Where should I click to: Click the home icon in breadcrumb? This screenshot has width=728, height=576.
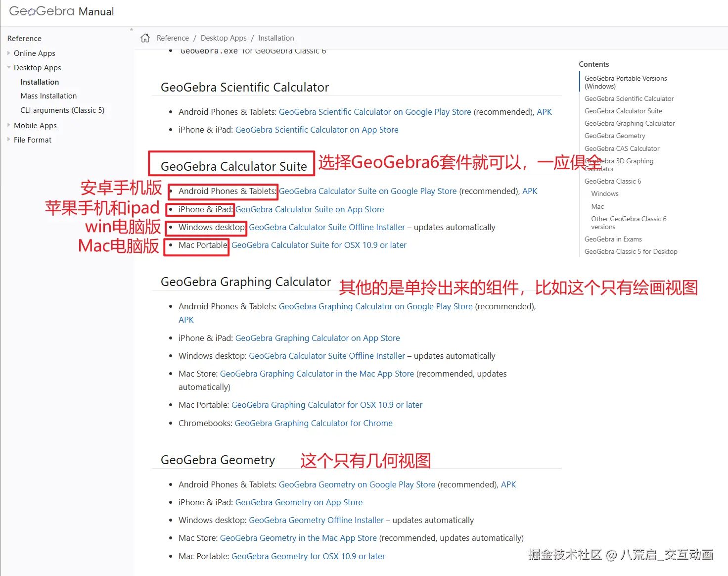[145, 38]
